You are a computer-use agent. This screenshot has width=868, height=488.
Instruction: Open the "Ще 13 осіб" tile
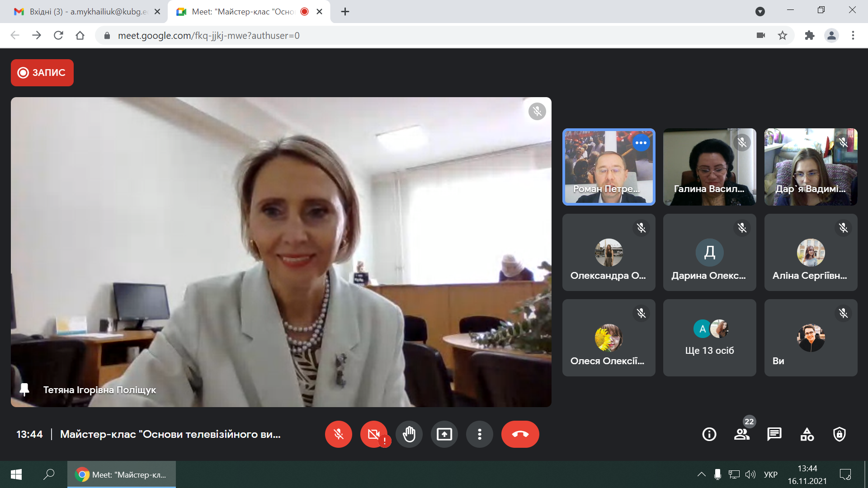[x=709, y=338]
